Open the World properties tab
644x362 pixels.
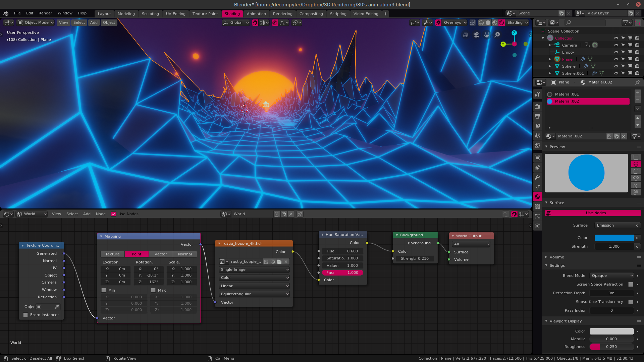point(537,145)
